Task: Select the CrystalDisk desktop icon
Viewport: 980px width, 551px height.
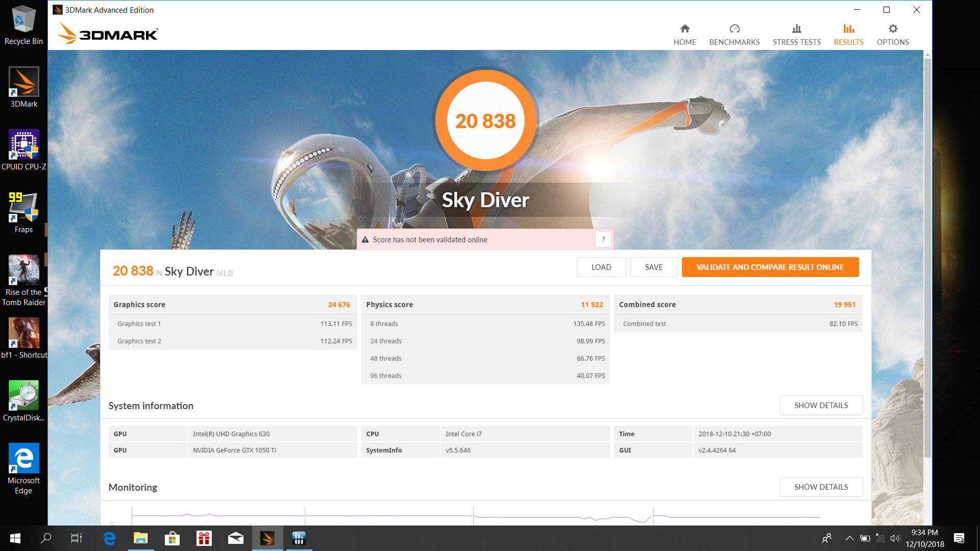Action: (x=23, y=401)
